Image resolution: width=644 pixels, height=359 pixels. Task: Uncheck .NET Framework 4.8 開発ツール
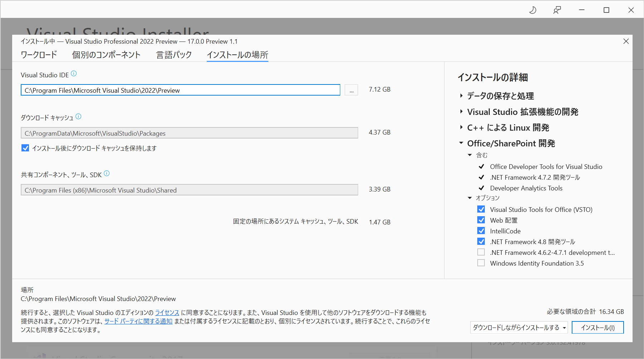point(481,242)
